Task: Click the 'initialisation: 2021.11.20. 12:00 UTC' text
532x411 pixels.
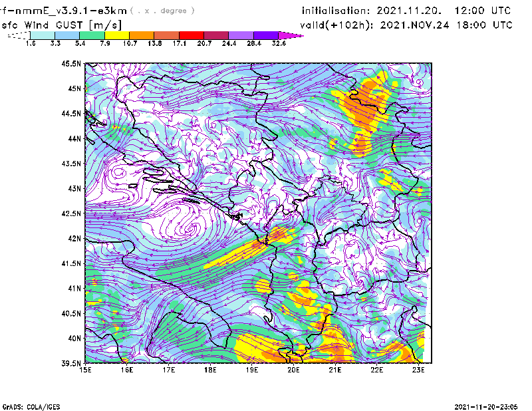Action: 406,11
